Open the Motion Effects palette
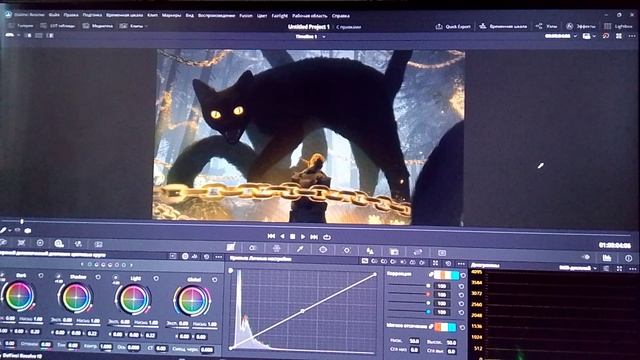This screenshot has width=640, height=360. tap(98, 244)
